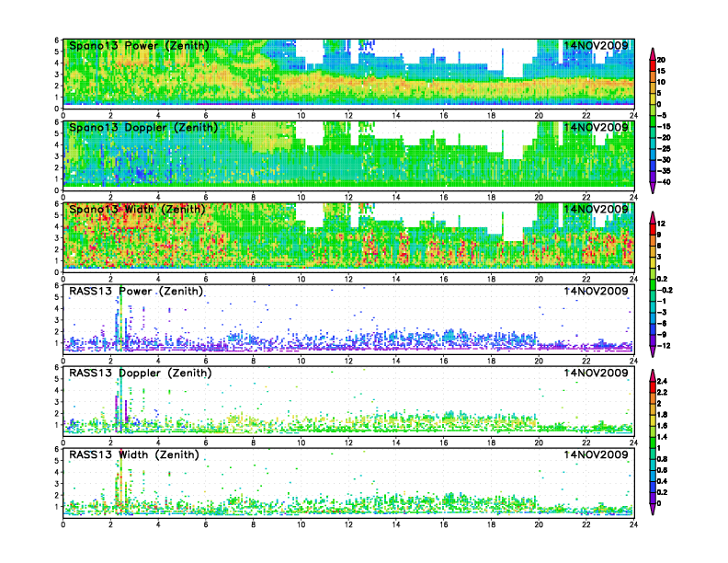The width and height of the screenshot is (728, 563).
Task: Click the "0.8" label on the bottom color bar
Action: [x=662, y=459]
